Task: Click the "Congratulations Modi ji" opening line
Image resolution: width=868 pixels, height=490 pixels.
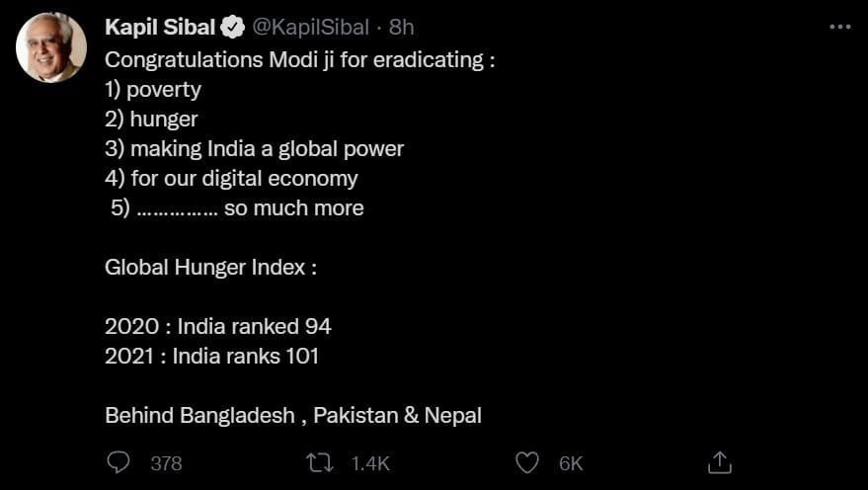Action: 299,60
